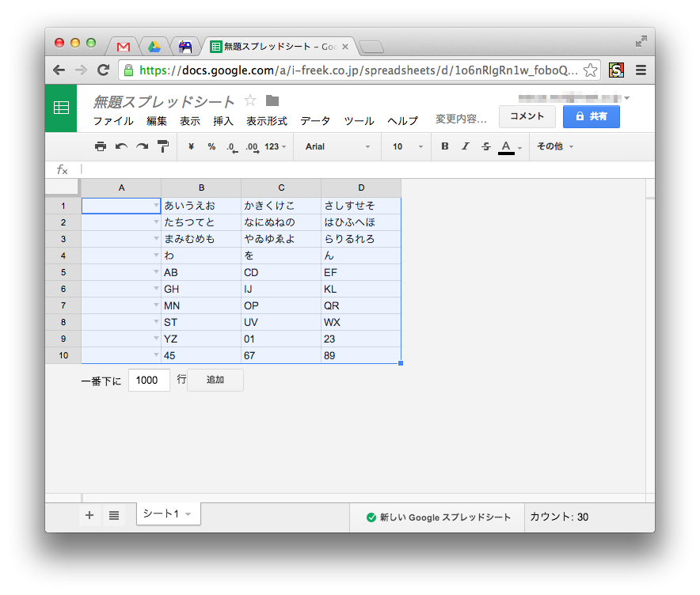Click the 追加 button to add rows
This screenshot has height=595, width=700.
tap(215, 380)
